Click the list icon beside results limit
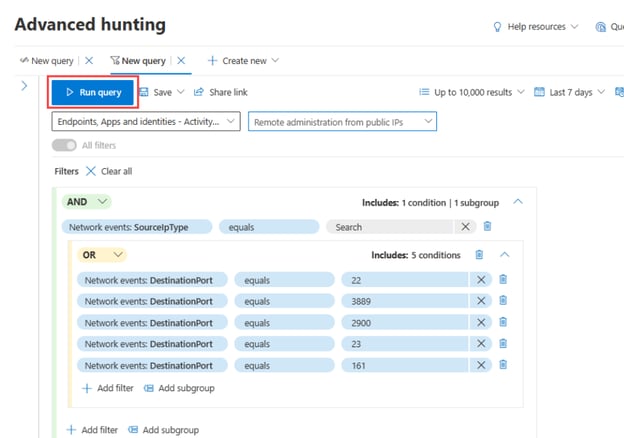 click(x=424, y=92)
